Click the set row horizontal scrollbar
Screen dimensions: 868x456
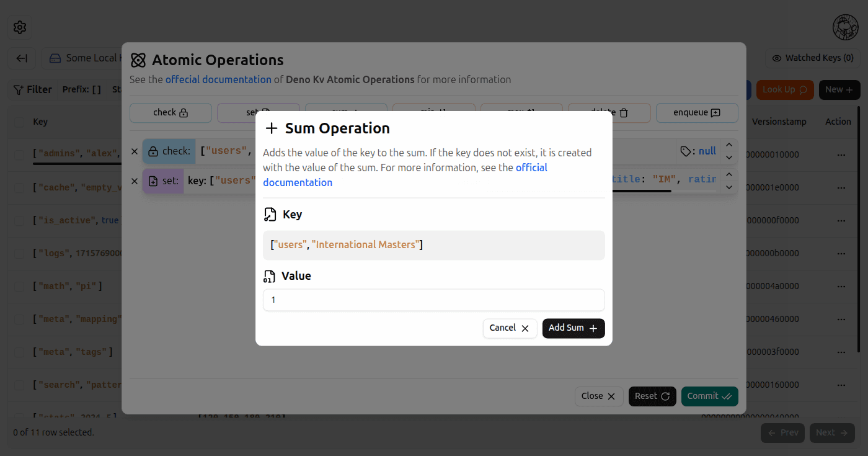(x=642, y=191)
